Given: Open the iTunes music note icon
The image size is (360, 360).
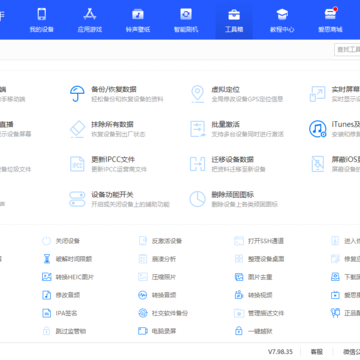Looking at the screenshot, I should point(317,129).
